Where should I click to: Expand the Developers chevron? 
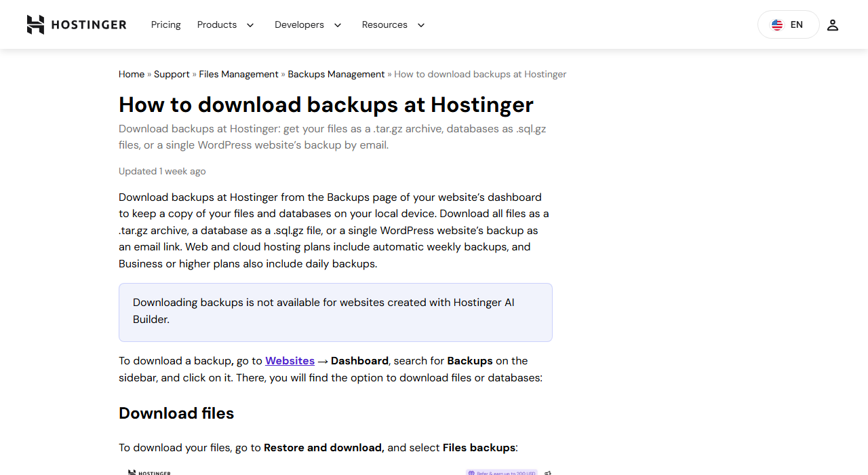coord(338,25)
